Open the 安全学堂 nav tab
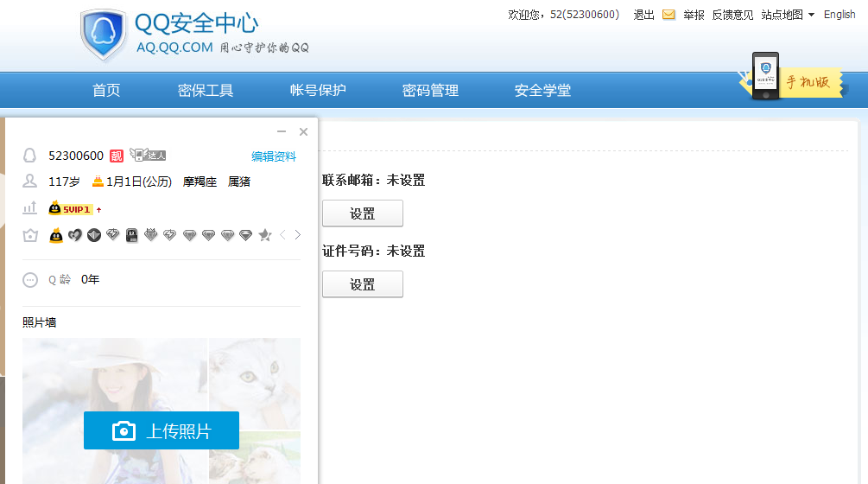The image size is (868, 484). [x=542, y=90]
